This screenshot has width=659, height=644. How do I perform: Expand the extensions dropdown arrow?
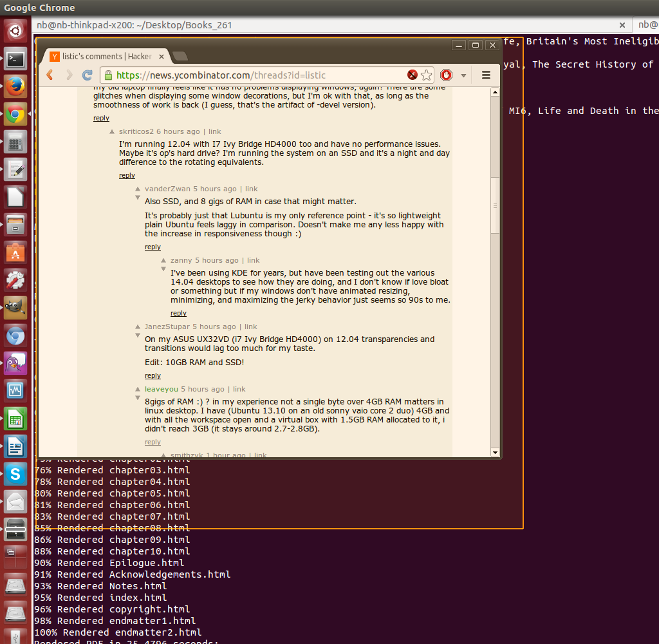[463, 75]
